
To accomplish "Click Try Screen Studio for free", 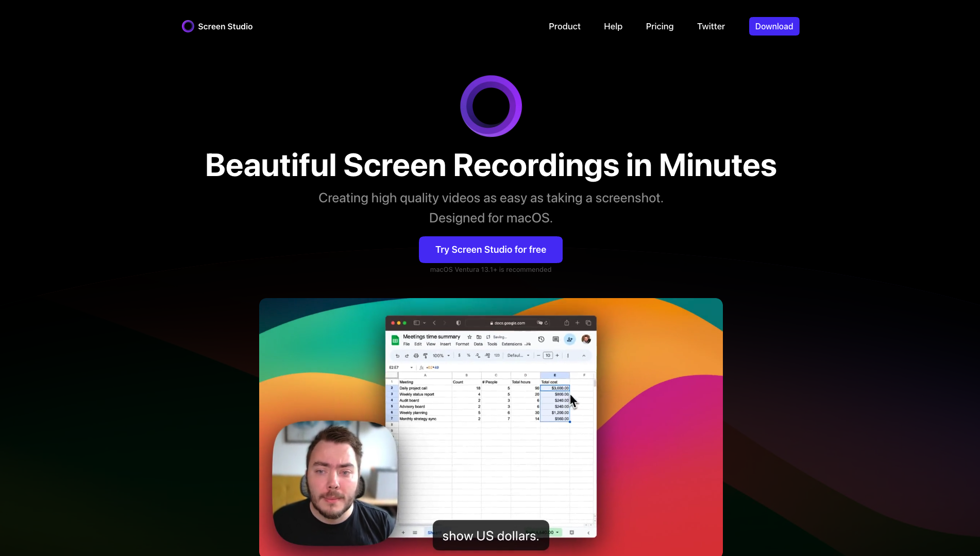I will [491, 250].
